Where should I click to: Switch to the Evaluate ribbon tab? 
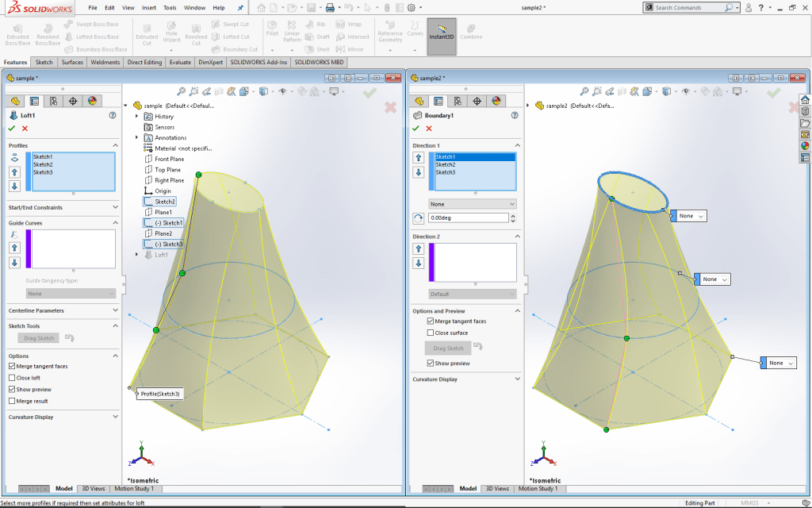(x=182, y=62)
